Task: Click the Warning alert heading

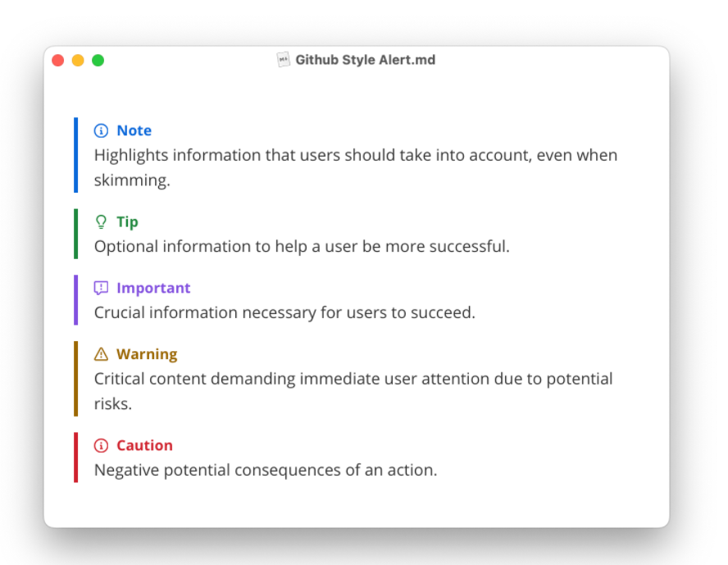Action: [148, 355]
